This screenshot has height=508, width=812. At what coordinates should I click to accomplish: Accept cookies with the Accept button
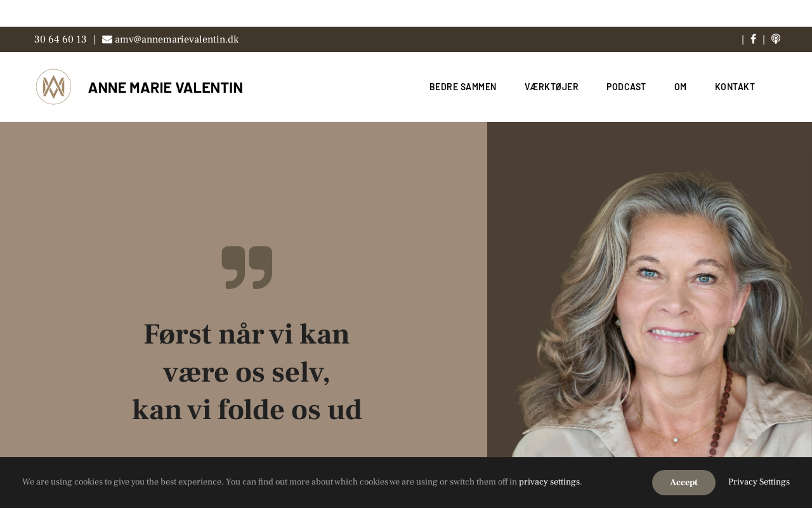[x=684, y=483]
